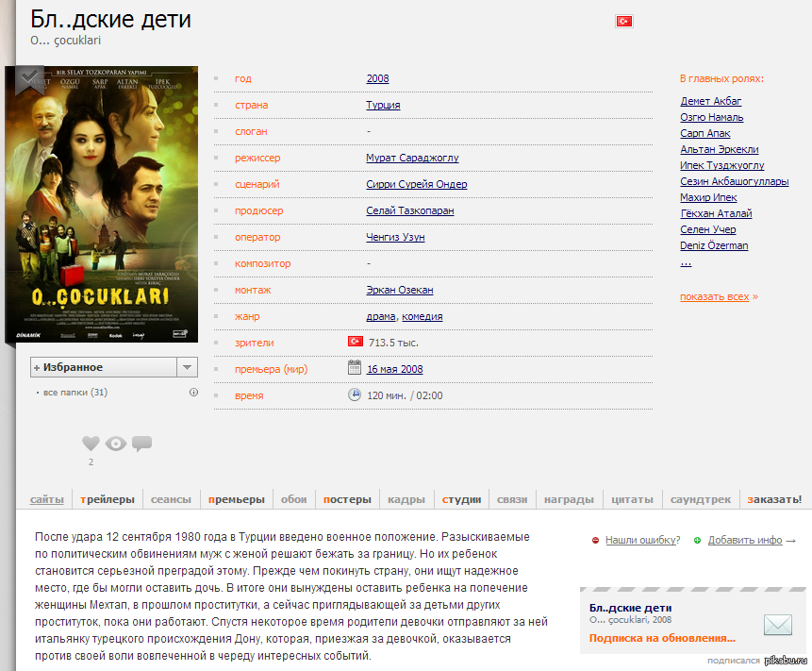Open the Турция country link
812x671 pixels.
[383, 105]
